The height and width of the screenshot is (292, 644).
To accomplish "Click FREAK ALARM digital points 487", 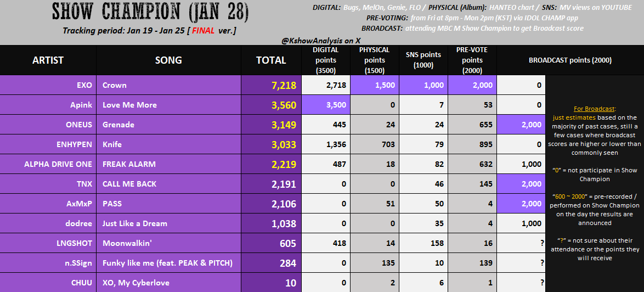I will 326,164.
